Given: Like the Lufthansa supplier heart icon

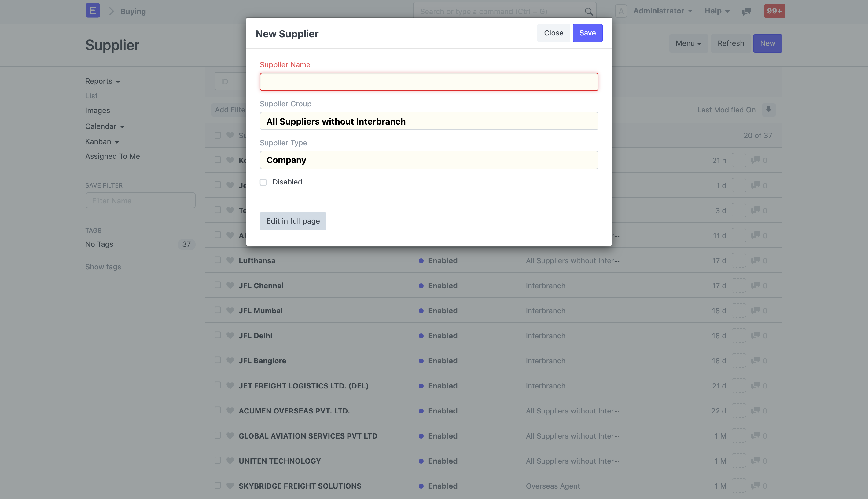Looking at the screenshot, I should (x=230, y=260).
